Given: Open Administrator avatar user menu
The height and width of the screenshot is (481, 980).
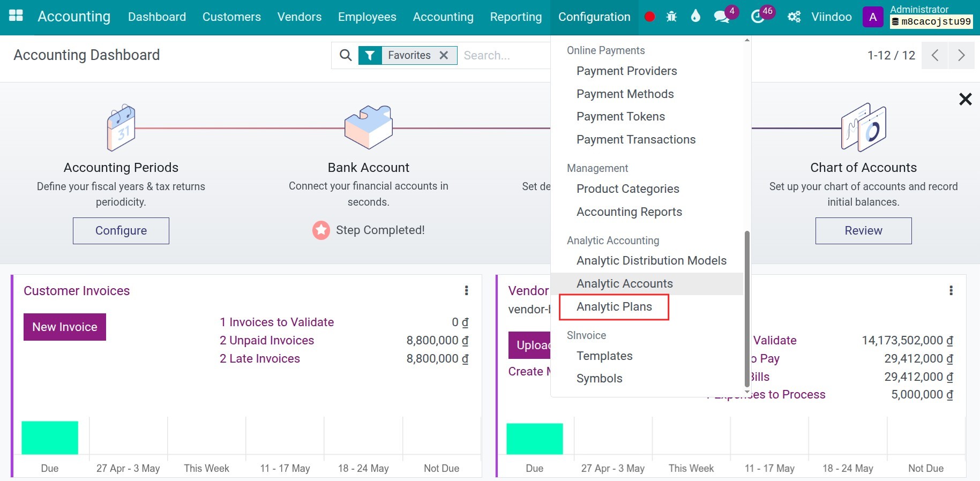Looking at the screenshot, I should click(x=873, y=17).
